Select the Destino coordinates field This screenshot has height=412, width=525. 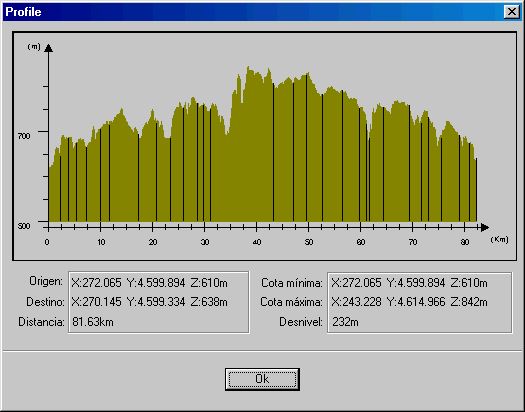(x=149, y=302)
